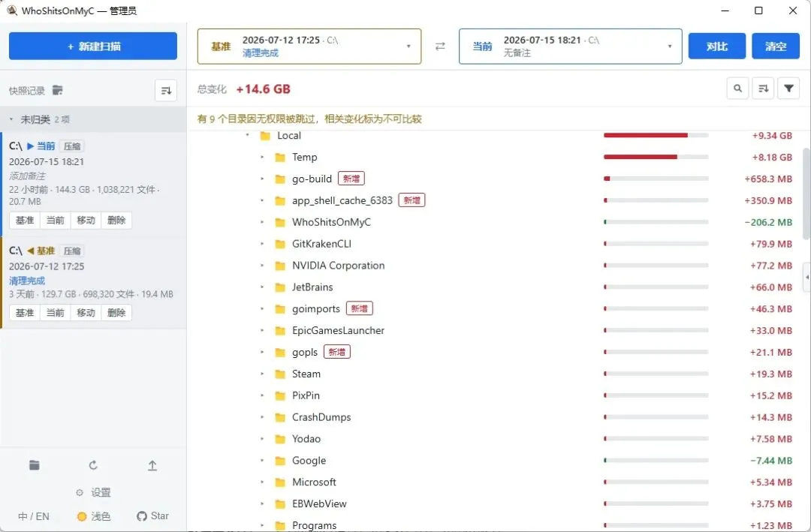Click the 压缩 tag on 2026-07-15 snapshot
Screen dimensions: 811x532
point(72,146)
